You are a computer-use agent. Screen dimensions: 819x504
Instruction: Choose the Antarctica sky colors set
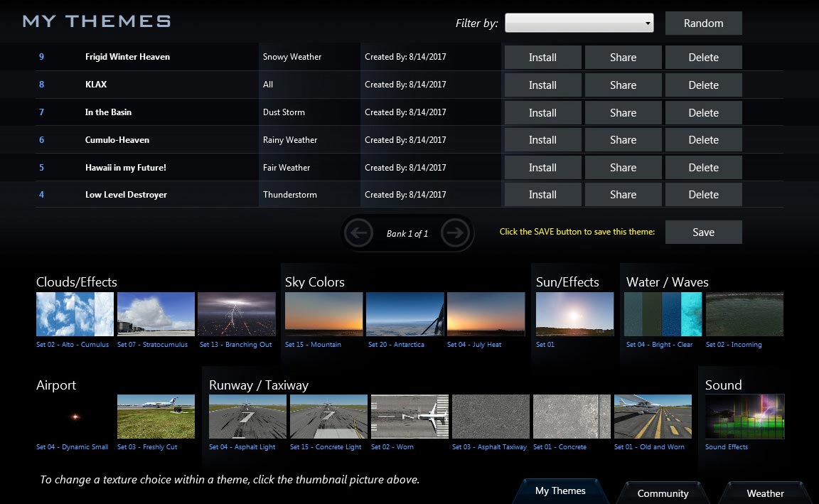click(405, 313)
